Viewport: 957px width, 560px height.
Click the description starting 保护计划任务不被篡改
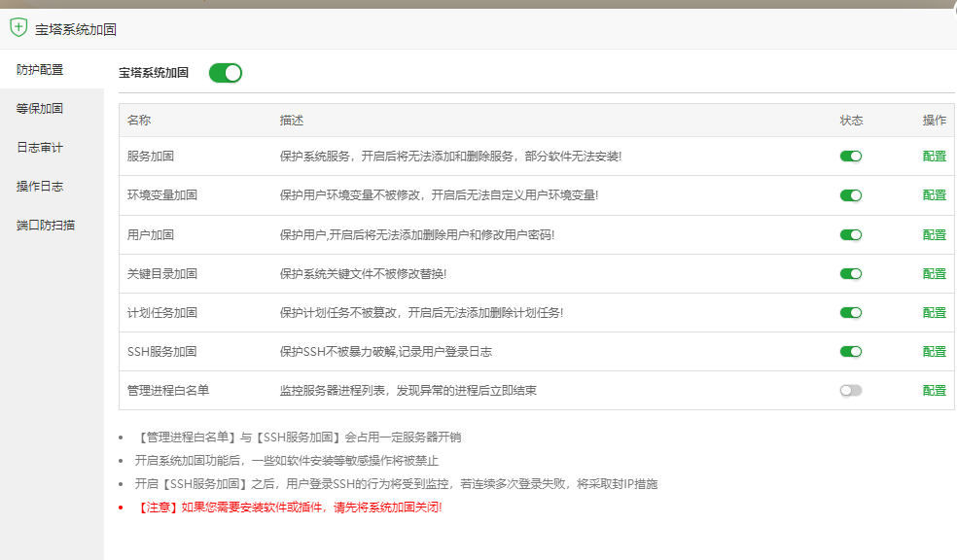421,313
